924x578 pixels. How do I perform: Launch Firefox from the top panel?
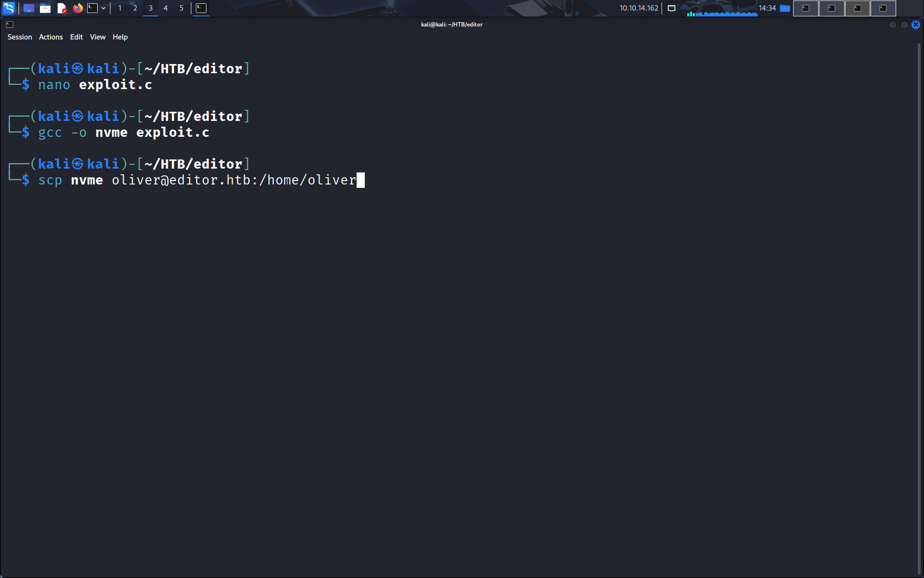[77, 8]
